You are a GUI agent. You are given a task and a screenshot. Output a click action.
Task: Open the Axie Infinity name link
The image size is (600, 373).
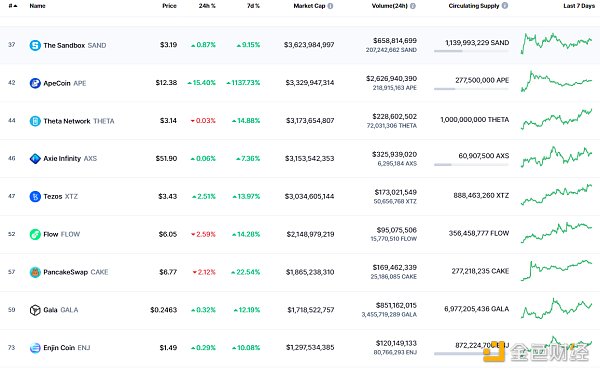[62, 158]
